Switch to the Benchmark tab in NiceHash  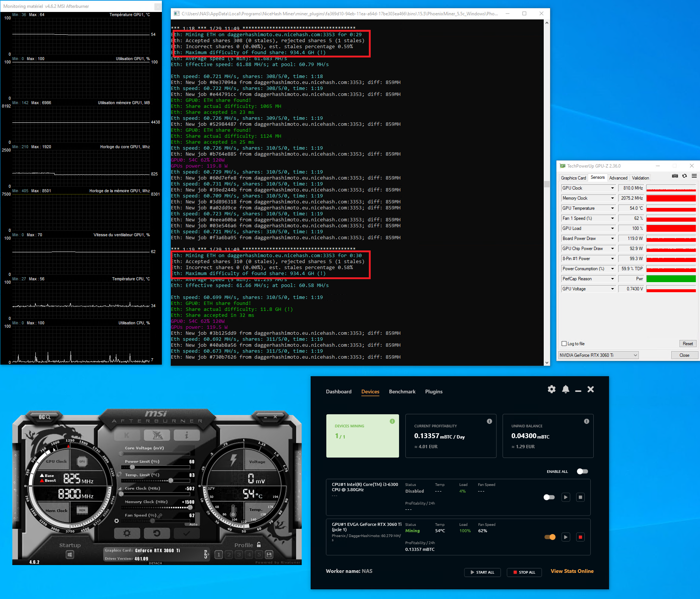click(x=402, y=391)
